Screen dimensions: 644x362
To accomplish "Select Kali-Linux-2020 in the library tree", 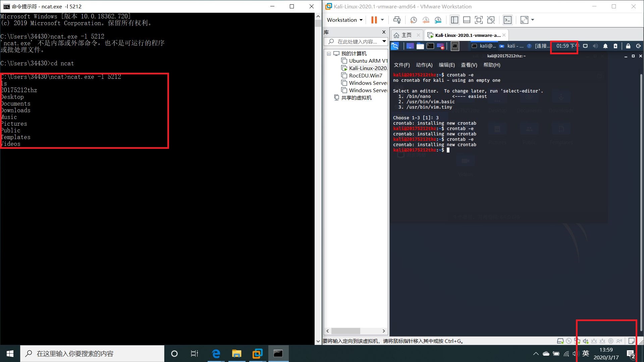I will pyautogui.click(x=364, y=68).
